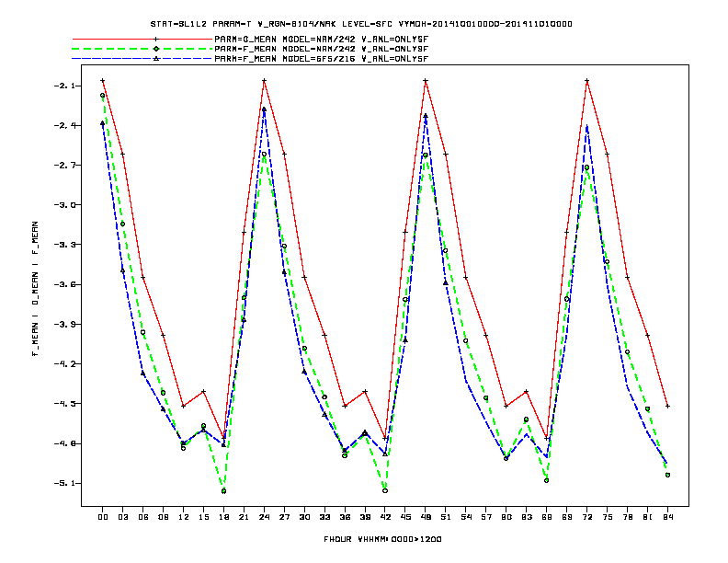Click the 03 forecast hour tick label
The image size is (728, 563).
tap(122, 517)
